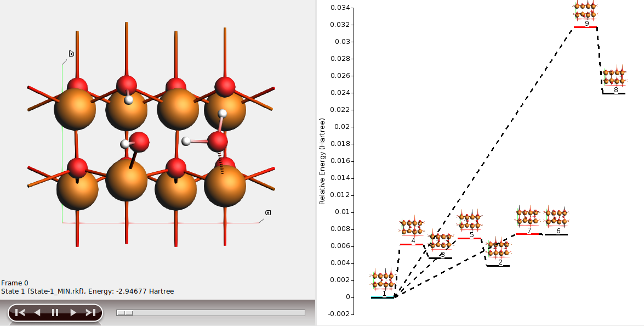This screenshot has height=326, width=644.
Task: Pick state 6 structure thumbnail
Action: click(557, 217)
